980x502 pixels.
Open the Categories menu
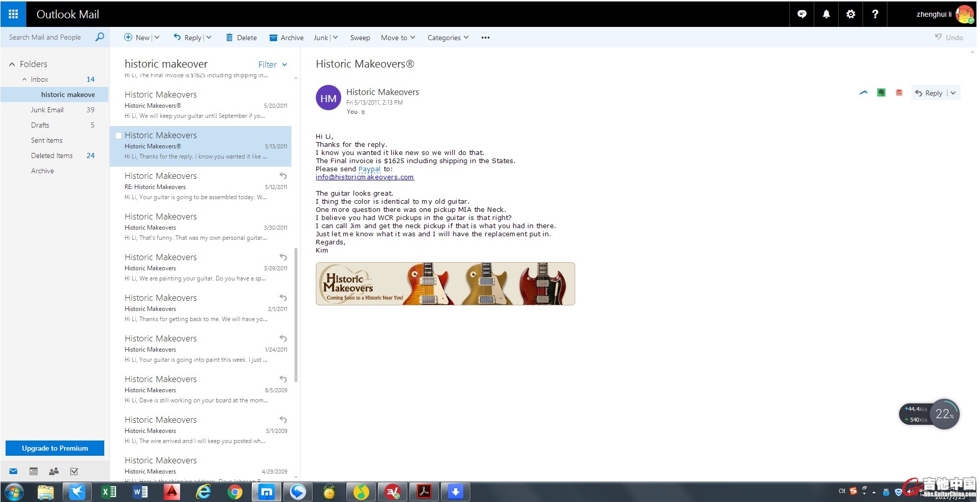click(448, 38)
